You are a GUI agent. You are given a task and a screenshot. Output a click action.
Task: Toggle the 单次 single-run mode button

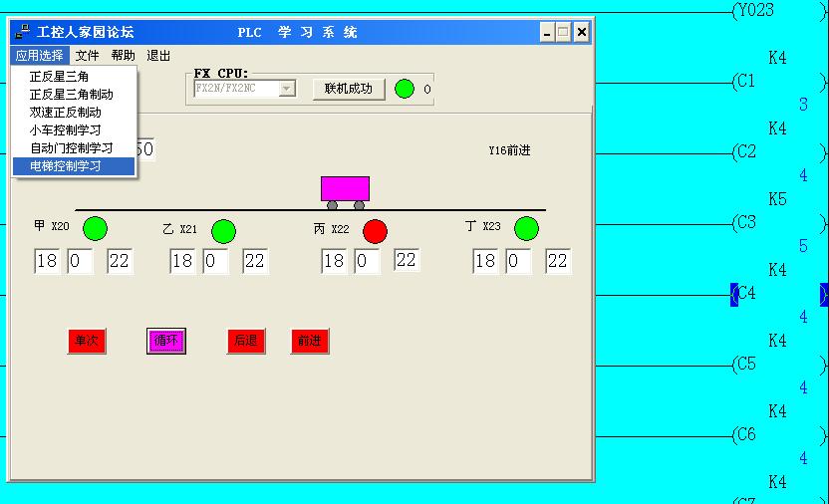point(87,341)
